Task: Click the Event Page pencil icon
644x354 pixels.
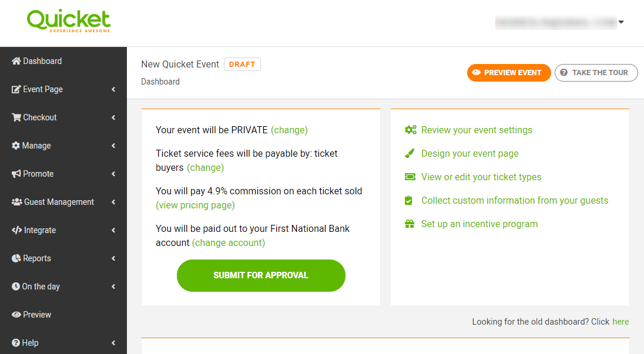Action: (x=15, y=89)
